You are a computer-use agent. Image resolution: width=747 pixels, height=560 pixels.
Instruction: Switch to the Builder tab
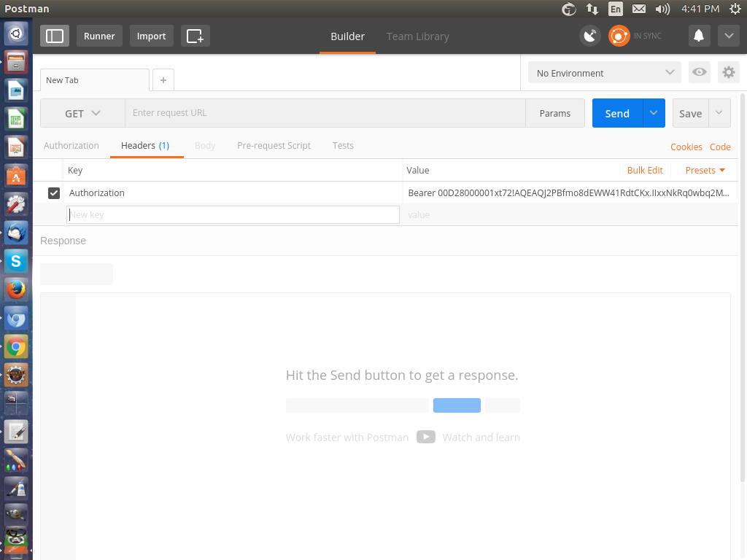point(348,36)
